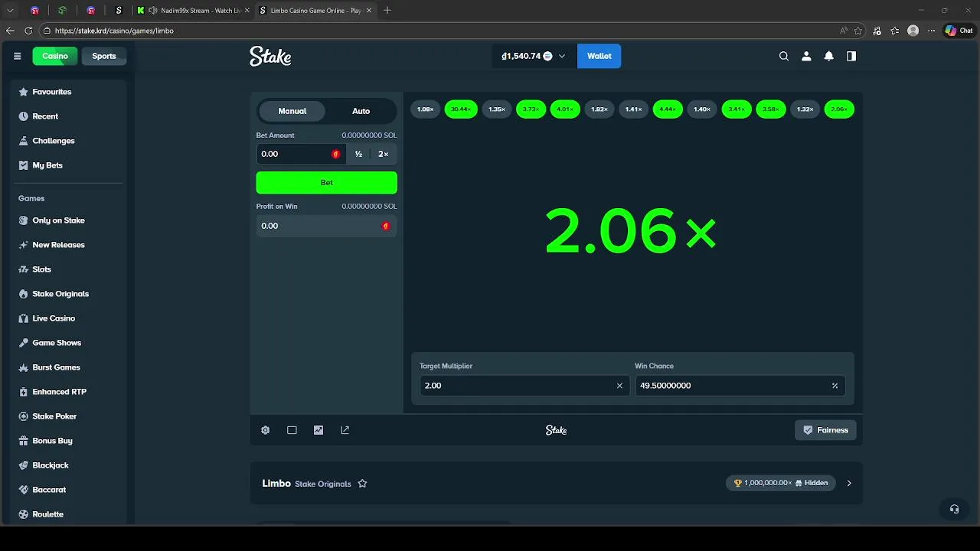The width and height of the screenshot is (980, 551).
Task: Open Chat in the browser toolbar
Action: pyautogui.click(x=959, y=31)
